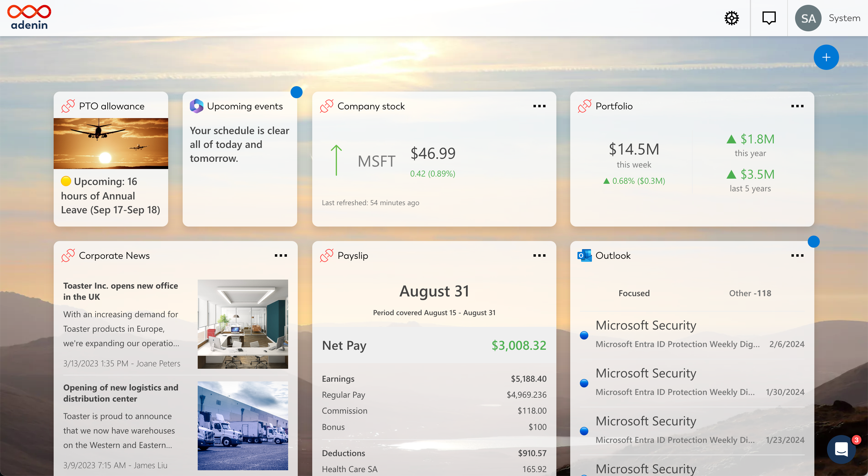Image resolution: width=868 pixels, height=476 pixels.
Task: Click the MSFT ticker symbol
Action: point(376,161)
